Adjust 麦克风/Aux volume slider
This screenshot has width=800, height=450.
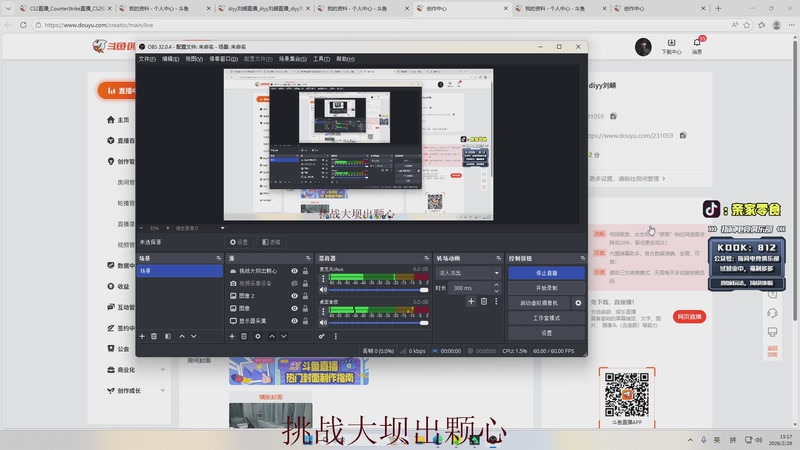click(x=378, y=290)
